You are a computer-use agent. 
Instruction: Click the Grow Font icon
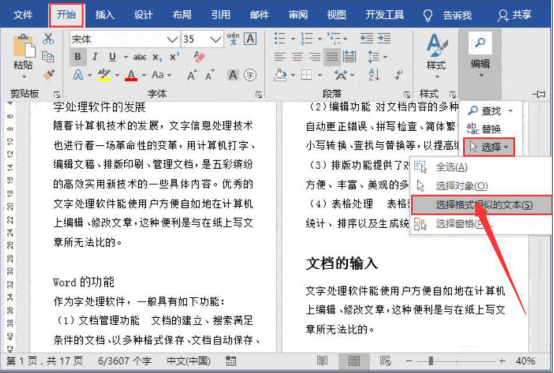tap(192, 75)
